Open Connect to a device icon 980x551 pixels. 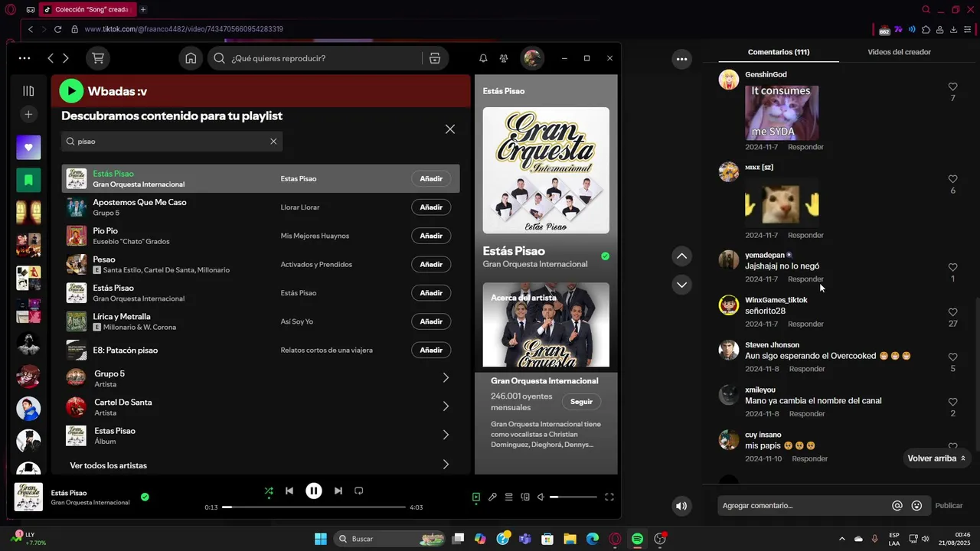pyautogui.click(x=525, y=497)
